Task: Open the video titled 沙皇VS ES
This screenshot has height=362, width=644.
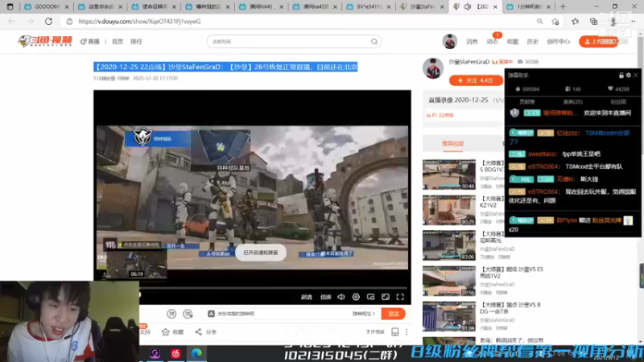Action: pyautogui.click(x=511, y=273)
